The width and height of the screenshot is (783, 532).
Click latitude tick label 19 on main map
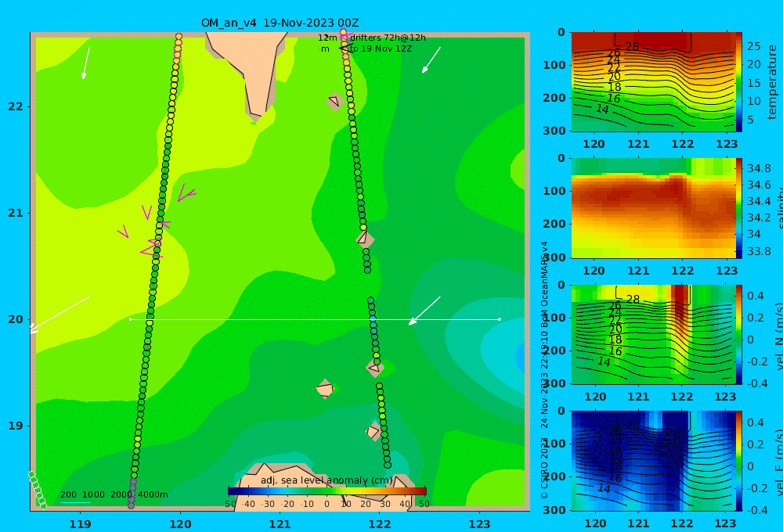(x=16, y=426)
